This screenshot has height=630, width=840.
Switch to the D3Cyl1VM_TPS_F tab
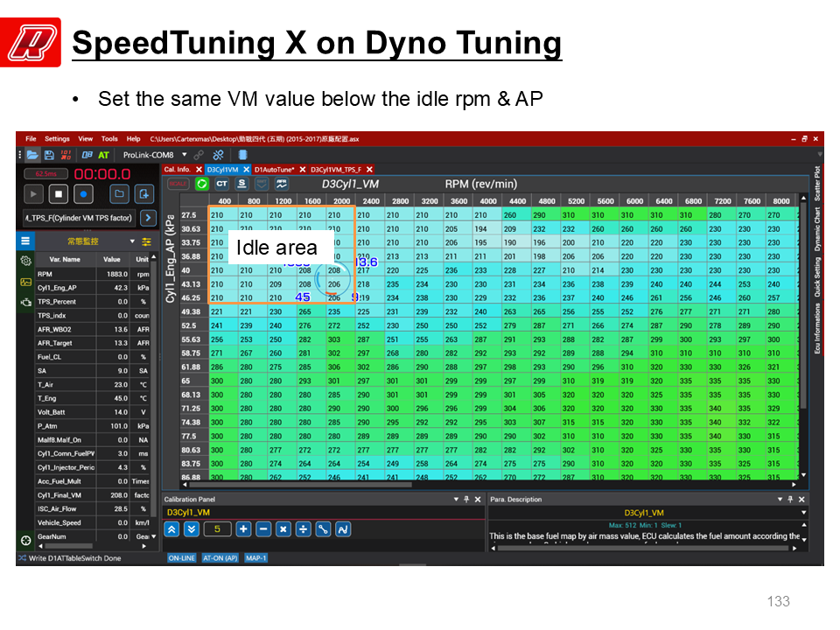point(336,169)
